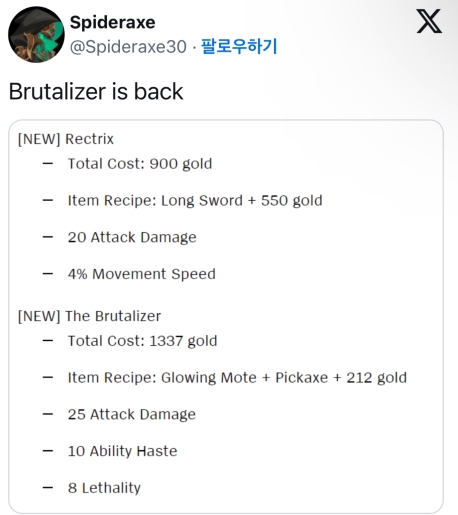This screenshot has height=515, width=458.
Task: Click the X logo icon
Action: click(429, 21)
